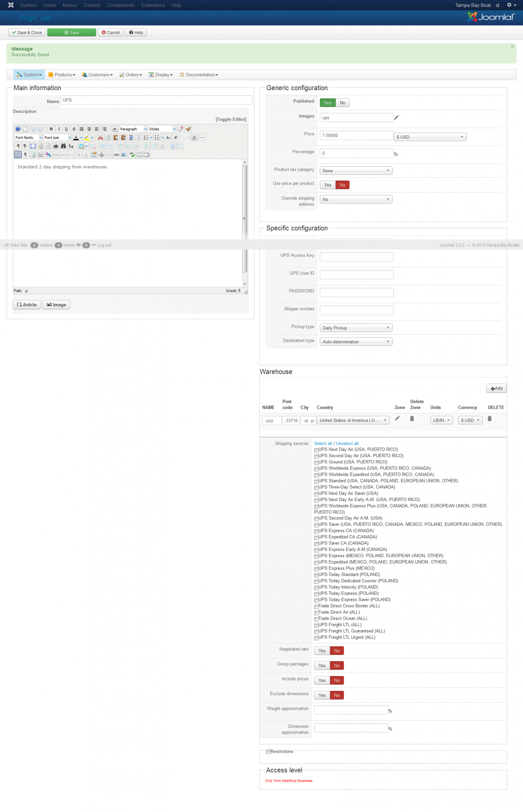Toggle italic formatting in the editor
Viewport: 523px width, 812px height.
(x=59, y=129)
